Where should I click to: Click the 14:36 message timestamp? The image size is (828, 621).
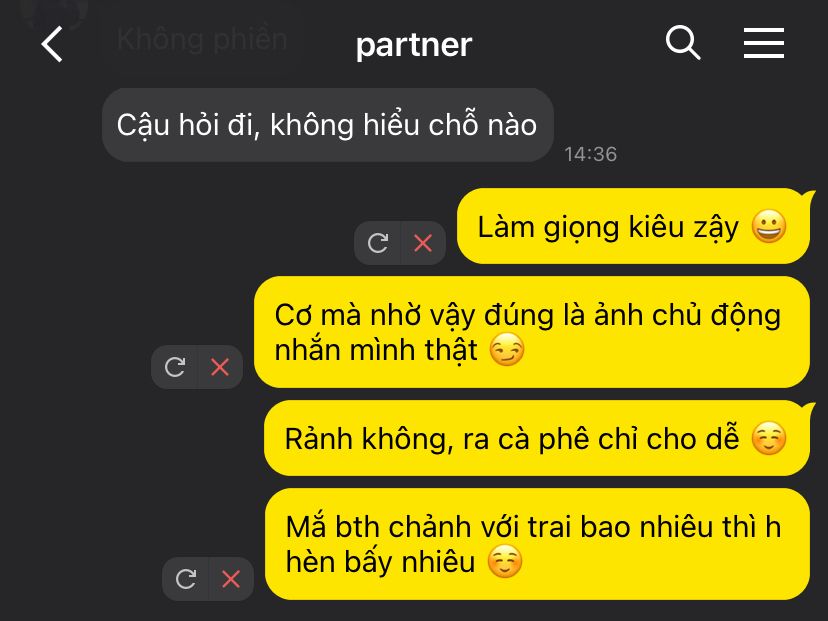tap(590, 154)
